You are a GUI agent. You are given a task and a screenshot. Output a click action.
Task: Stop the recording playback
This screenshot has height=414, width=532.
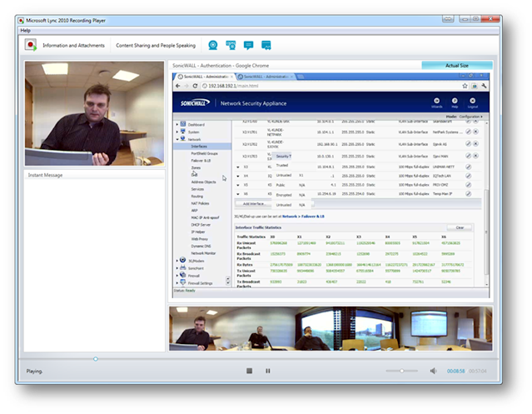(250, 371)
